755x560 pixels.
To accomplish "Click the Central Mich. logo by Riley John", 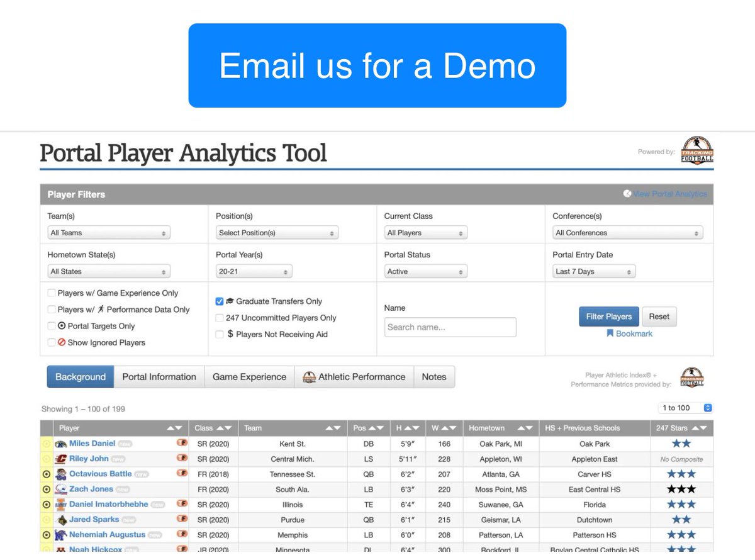I will (x=61, y=459).
